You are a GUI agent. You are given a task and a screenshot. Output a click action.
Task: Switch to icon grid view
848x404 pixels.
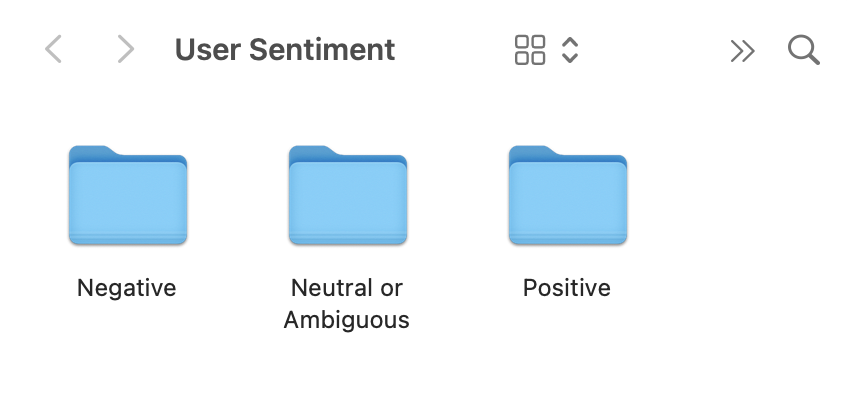click(530, 50)
